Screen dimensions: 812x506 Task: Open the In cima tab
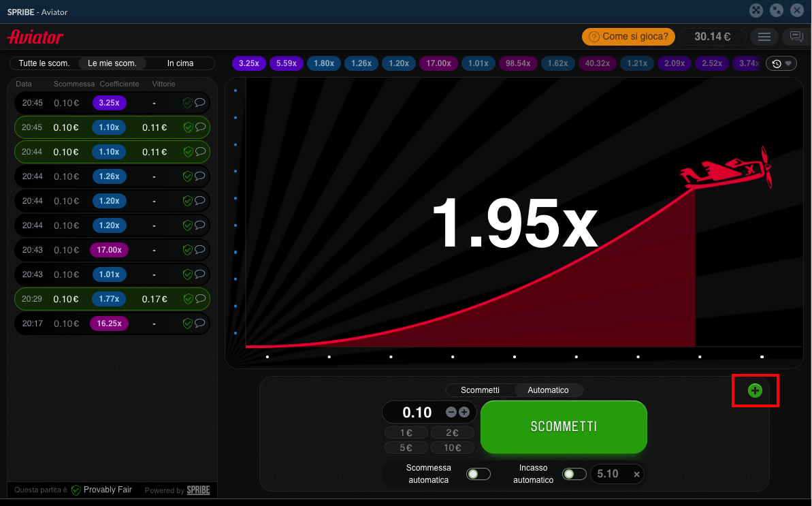180,63
